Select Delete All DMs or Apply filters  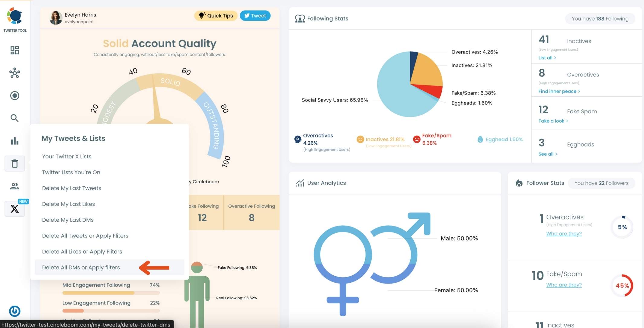point(81,267)
